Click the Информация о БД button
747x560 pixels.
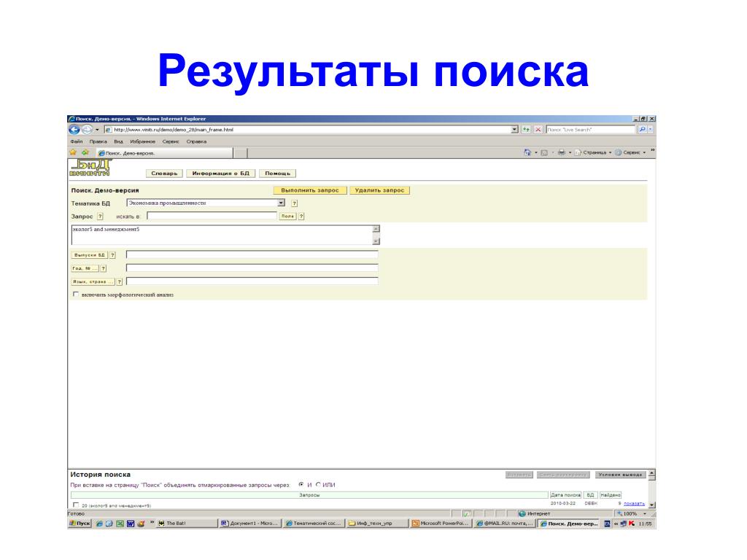click(220, 174)
